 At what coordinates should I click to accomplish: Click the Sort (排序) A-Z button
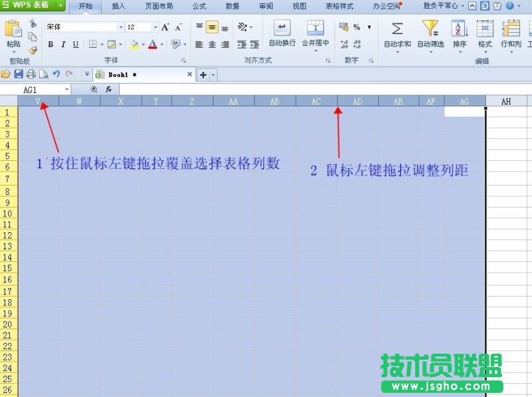(x=460, y=35)
